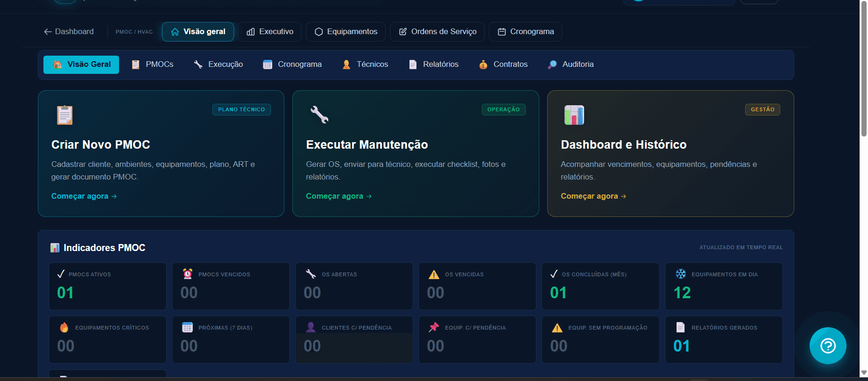Viewport: 868px width, 381px height.
Task: Switch to the Contratos sub-tab
Action: click(503, 65)
